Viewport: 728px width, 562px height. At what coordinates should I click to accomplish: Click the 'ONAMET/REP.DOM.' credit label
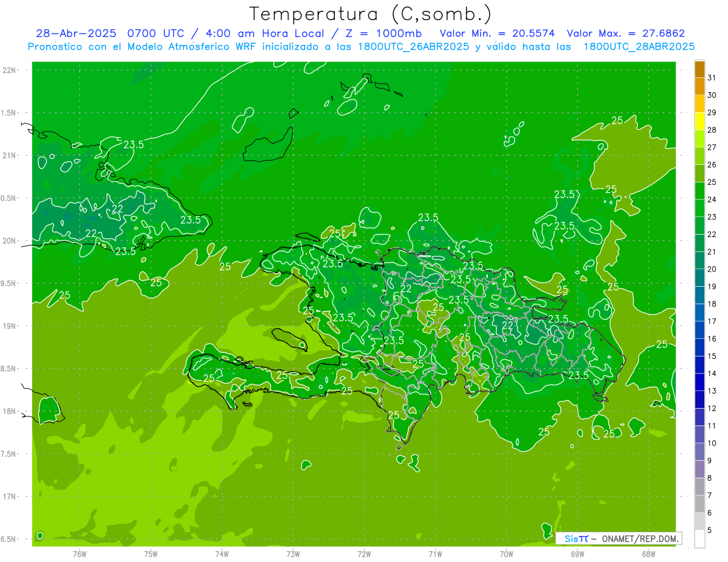click(641, 538)
